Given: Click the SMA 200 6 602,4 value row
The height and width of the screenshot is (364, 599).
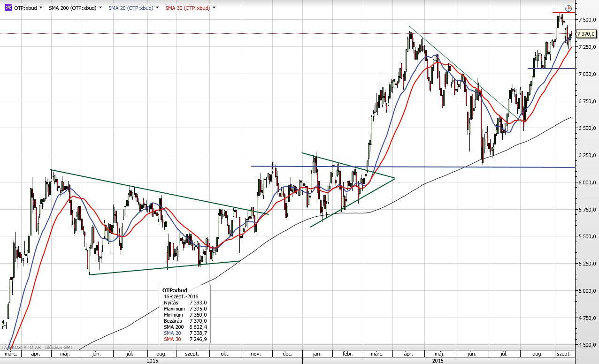Looking at the screenshot, I should [185, 327].
